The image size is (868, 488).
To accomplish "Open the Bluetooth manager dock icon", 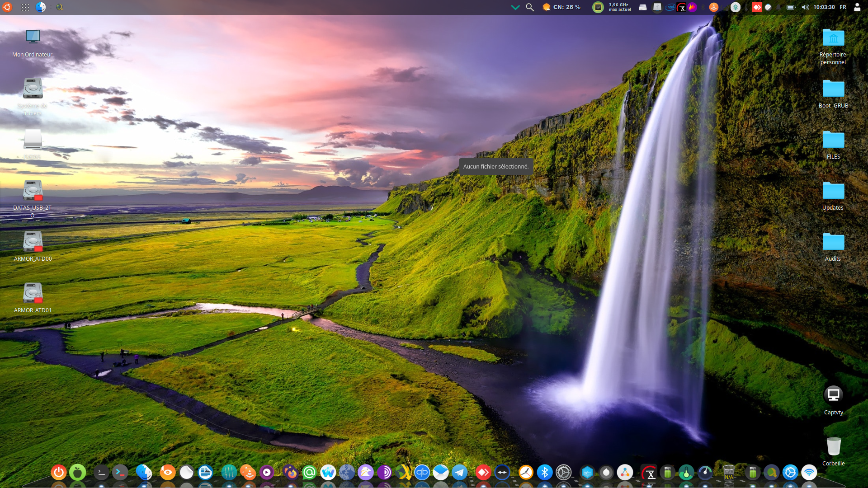I will [545, 473].
